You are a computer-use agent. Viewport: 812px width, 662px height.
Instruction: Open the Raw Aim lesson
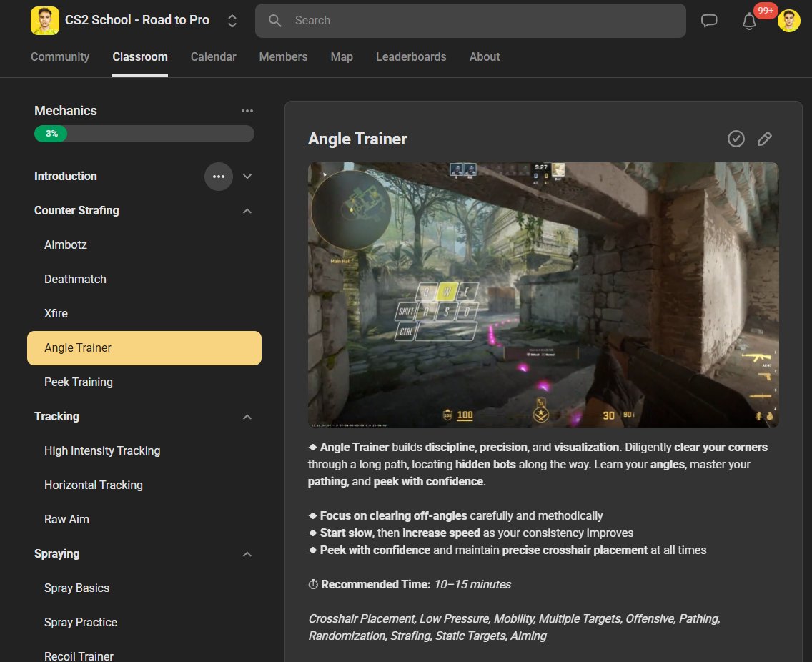(144, 520)
